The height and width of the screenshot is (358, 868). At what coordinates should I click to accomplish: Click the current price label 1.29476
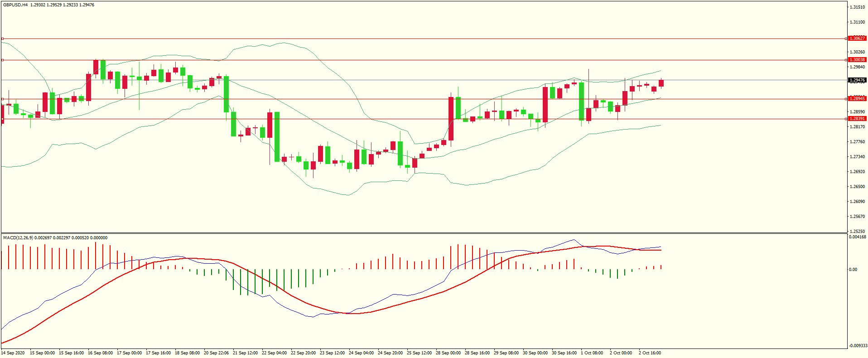click(857, 80)
